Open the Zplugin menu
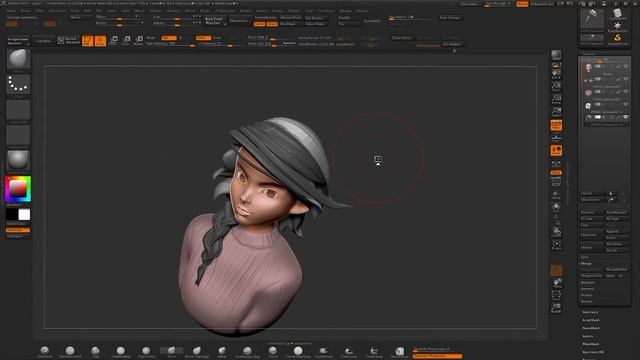This screenshot has height=360, width=640. point(345,11)
